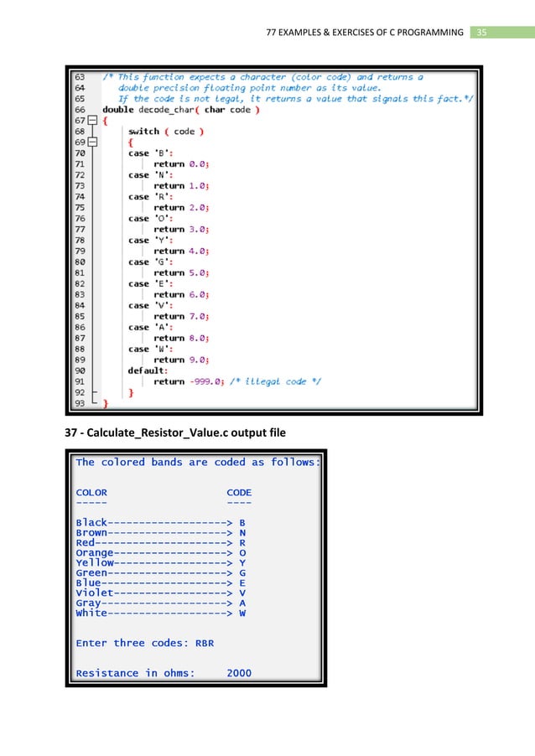Click comment line starting 'This function expects'
This screenshot has height=756, width=535.
(263, 76)
